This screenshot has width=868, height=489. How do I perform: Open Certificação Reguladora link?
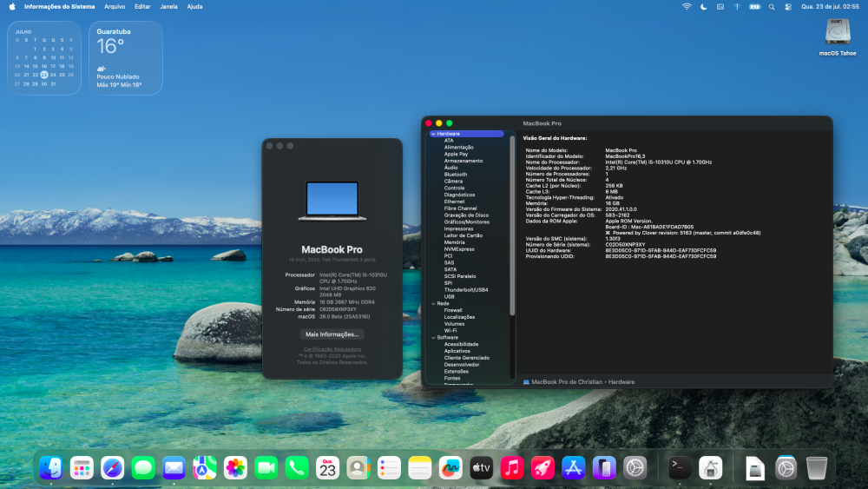pos(332,349)
